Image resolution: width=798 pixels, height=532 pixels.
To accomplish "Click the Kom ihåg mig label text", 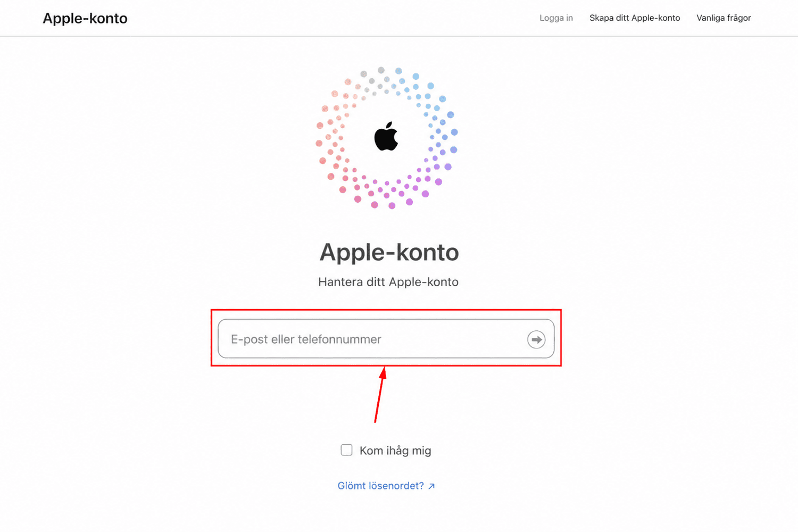I will 395,451.
